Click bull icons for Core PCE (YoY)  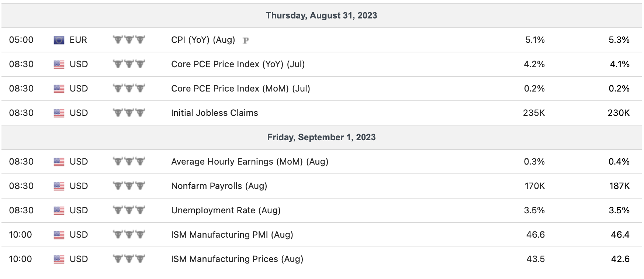[x=129, y=64]
